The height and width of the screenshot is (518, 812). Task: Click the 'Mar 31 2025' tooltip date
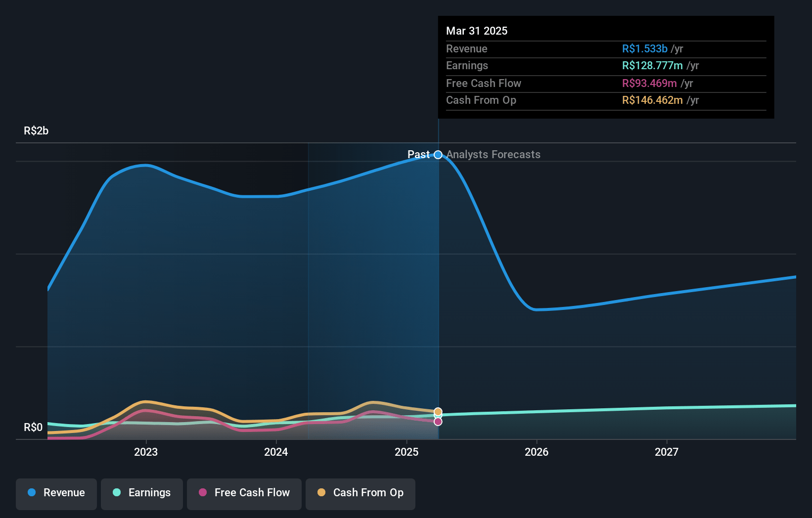477,31
